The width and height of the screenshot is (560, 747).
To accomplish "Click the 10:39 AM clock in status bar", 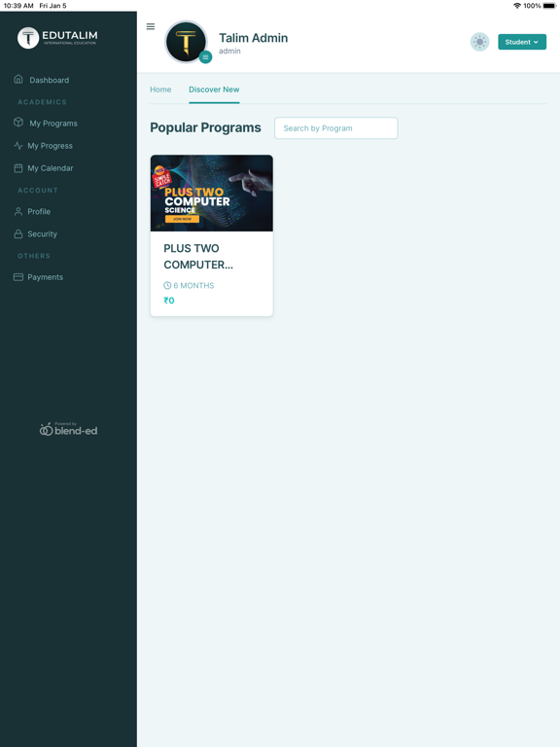I will pyautogui.click(x=18, y=6).
